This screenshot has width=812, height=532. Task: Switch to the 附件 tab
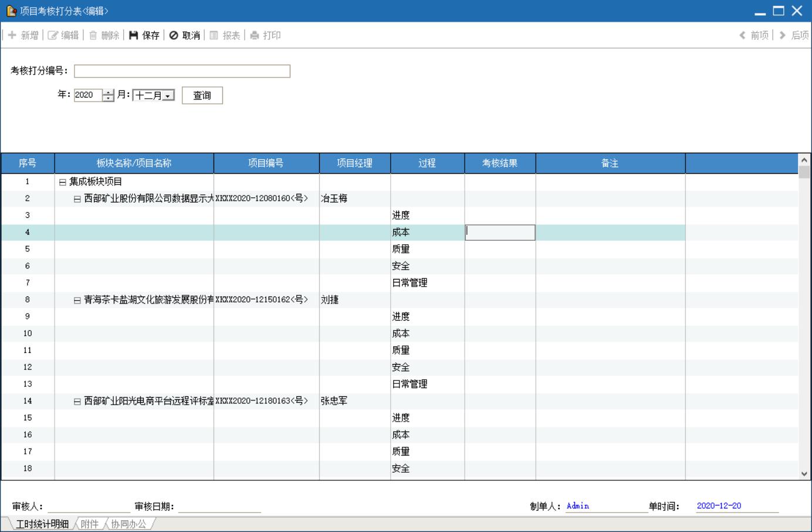(x=90, y=524)
